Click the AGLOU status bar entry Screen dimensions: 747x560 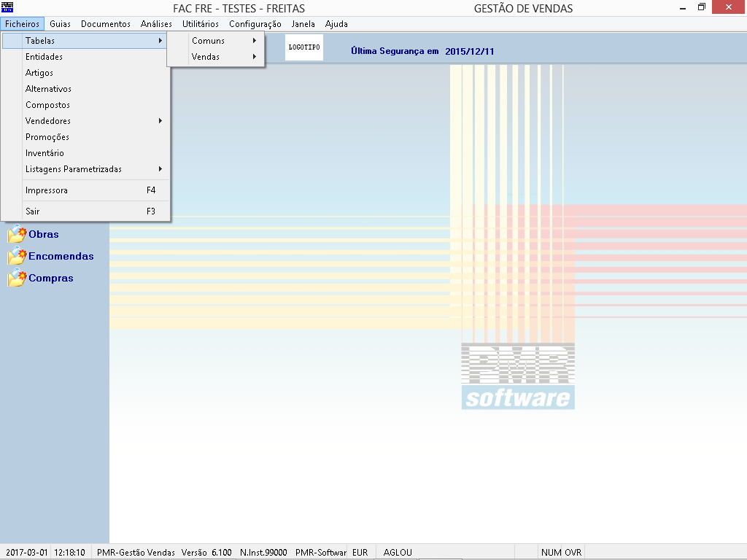(398, 553)
